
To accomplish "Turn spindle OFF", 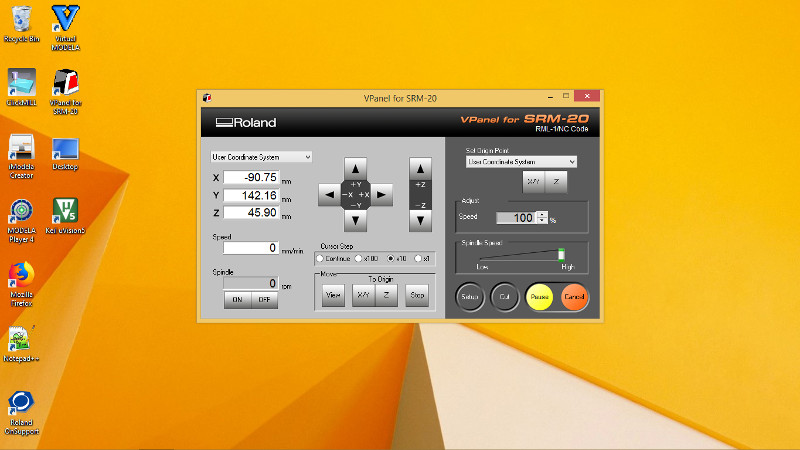I will (x=264, y=299).
